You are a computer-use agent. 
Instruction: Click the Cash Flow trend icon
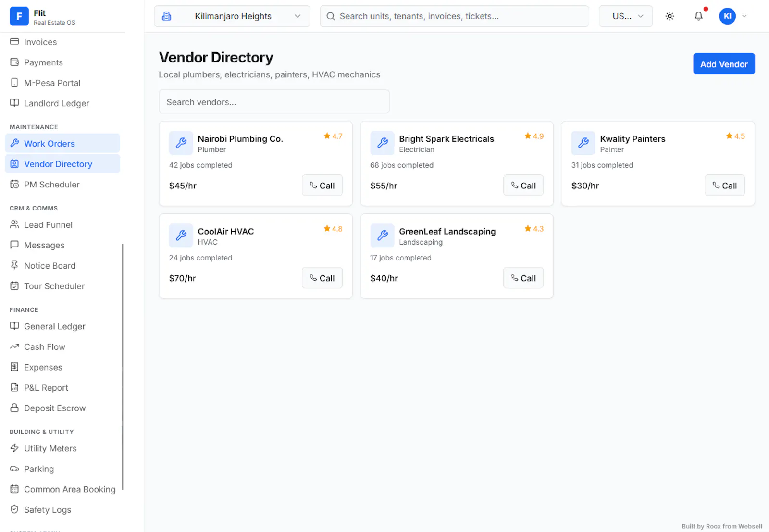[14, 346]
